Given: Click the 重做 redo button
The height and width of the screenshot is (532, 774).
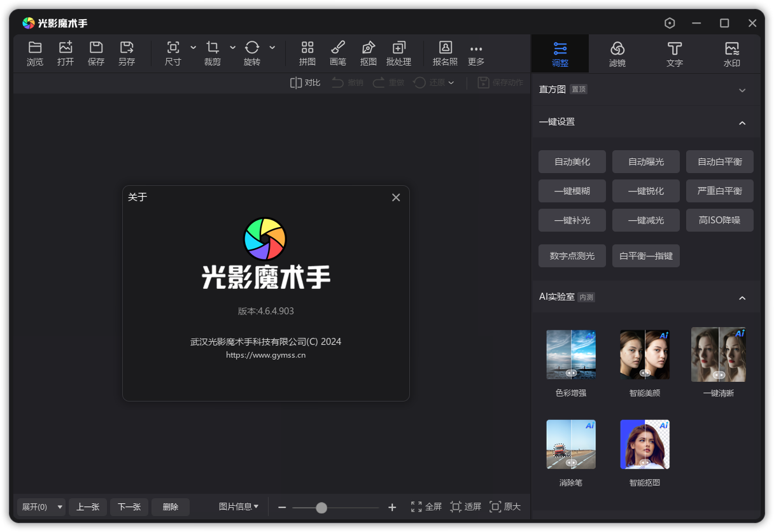Looking at the screenshot, I should 388,83.
